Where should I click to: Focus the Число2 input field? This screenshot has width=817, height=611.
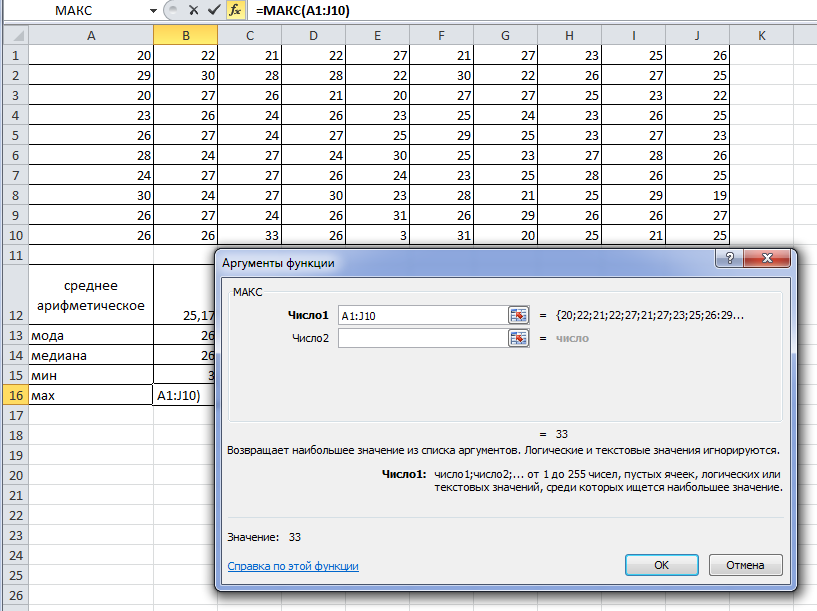[x=423, y=338]
